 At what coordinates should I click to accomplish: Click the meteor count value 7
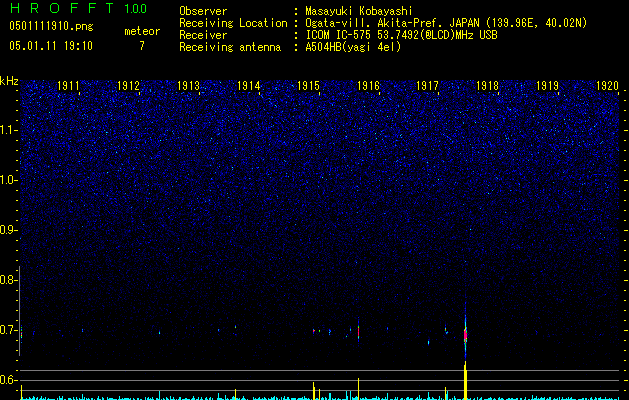pyautogui.click(x=142, y=46)
